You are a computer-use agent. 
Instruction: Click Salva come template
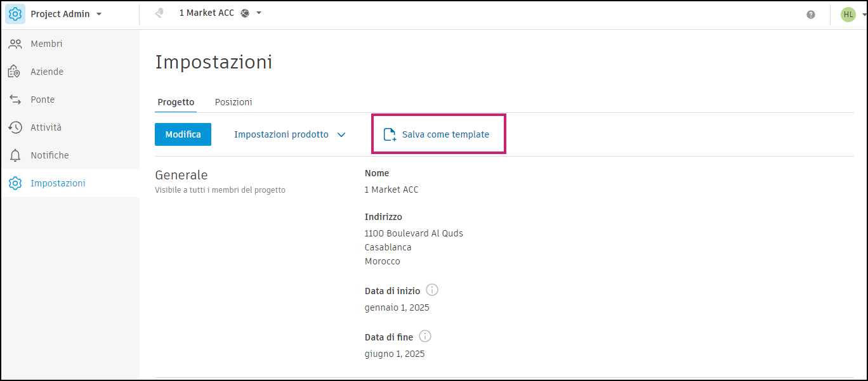445,134
